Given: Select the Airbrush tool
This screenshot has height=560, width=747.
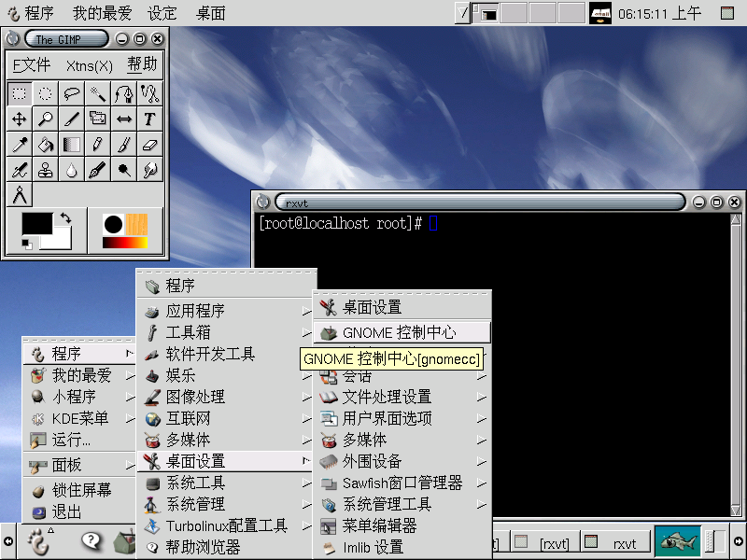Looking at the screenshot, I should click(19, 170).
